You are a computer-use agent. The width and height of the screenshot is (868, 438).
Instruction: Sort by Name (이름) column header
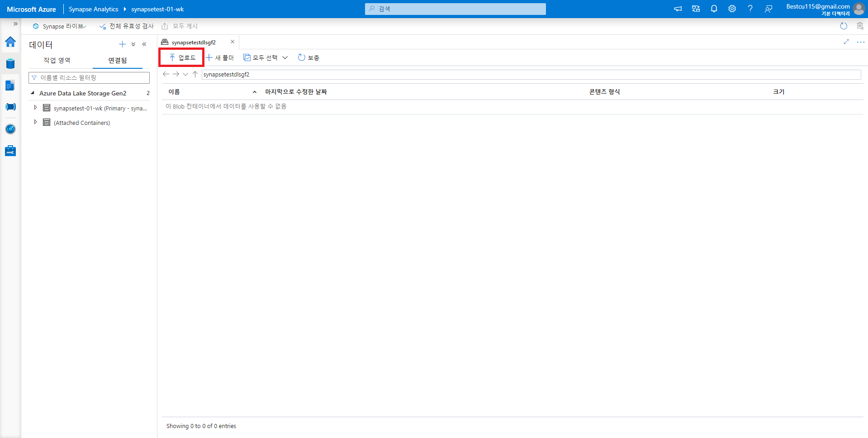[x=174, y=92]
